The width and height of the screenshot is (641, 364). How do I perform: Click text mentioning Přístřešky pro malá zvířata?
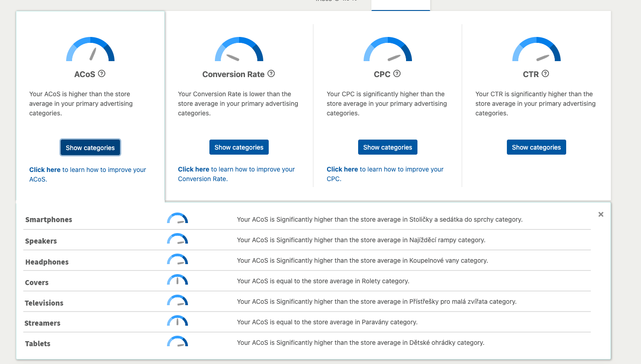pyautogui.click(x=376, y=302)
